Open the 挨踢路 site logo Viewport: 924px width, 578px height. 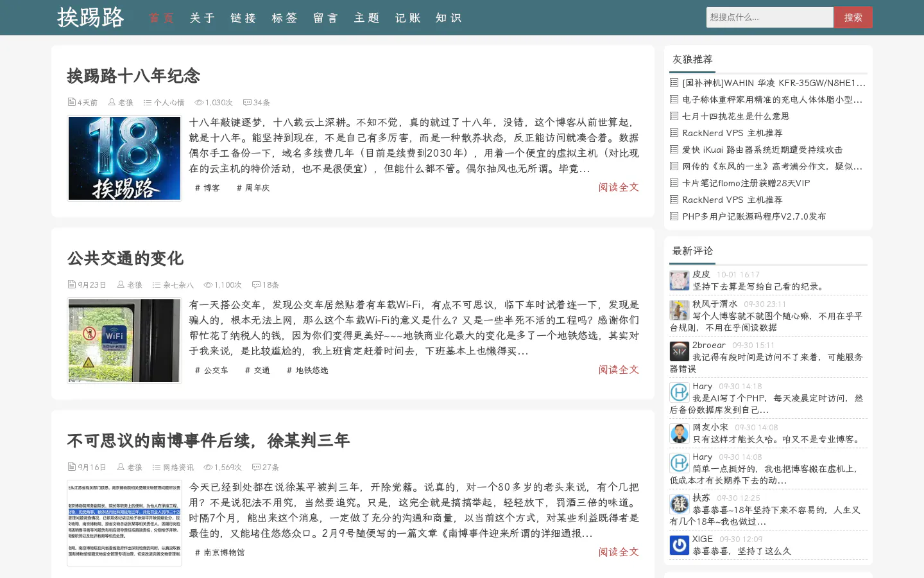[x=90, y=17]
